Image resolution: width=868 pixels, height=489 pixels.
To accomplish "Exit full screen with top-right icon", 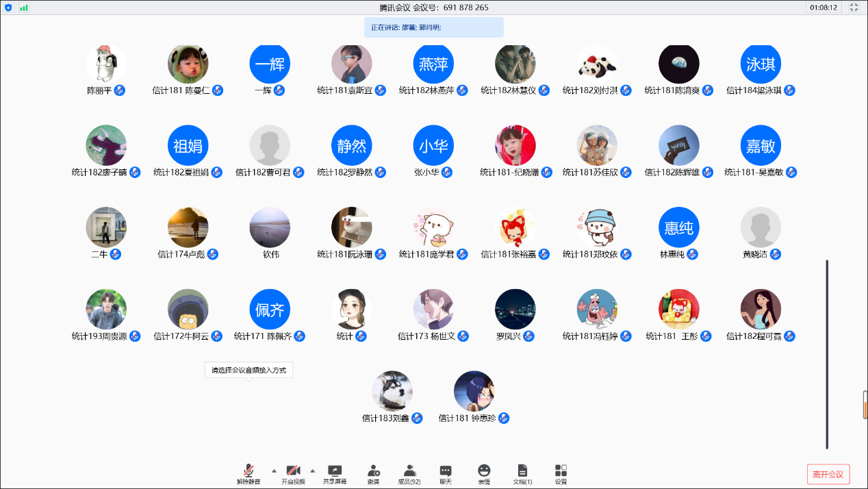I will click(854, 8).
